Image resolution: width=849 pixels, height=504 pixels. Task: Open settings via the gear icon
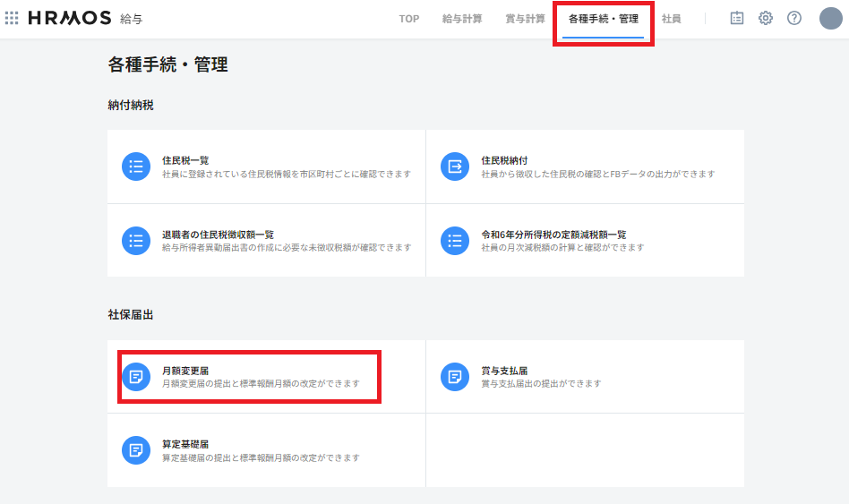click(x=766, y=18)
